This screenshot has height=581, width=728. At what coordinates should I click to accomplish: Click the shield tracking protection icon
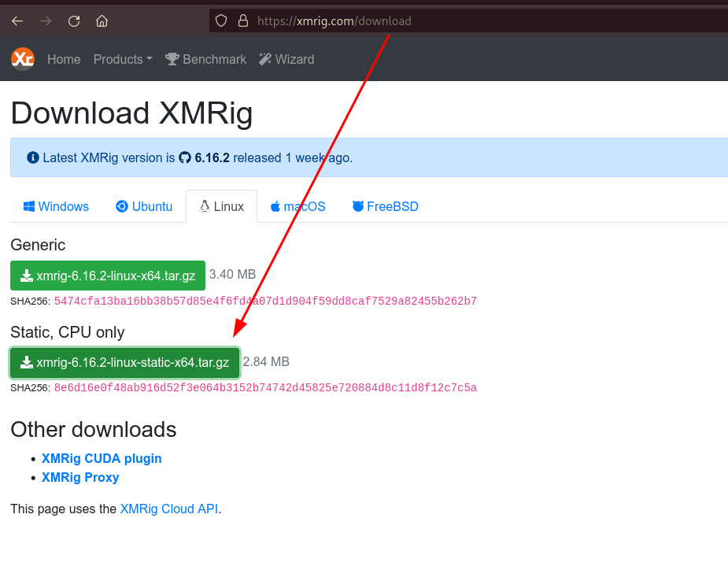click(221, 20)
